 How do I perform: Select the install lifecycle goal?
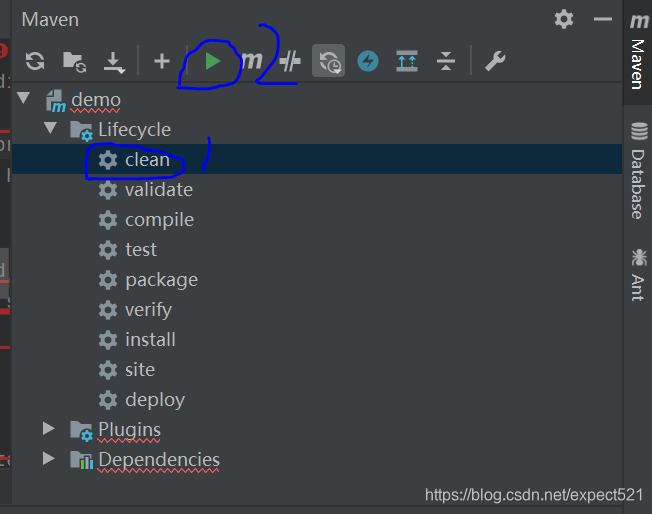pos(151,340)
